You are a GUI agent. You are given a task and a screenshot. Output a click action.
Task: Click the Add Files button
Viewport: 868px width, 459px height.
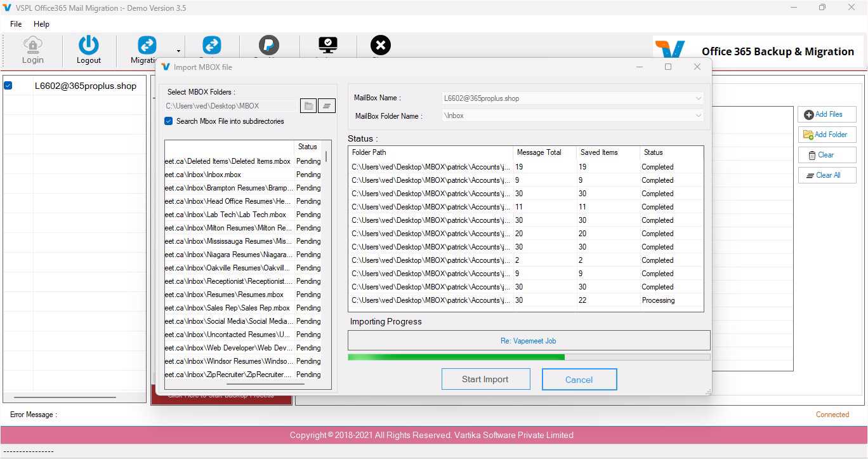tap(827, 114)
